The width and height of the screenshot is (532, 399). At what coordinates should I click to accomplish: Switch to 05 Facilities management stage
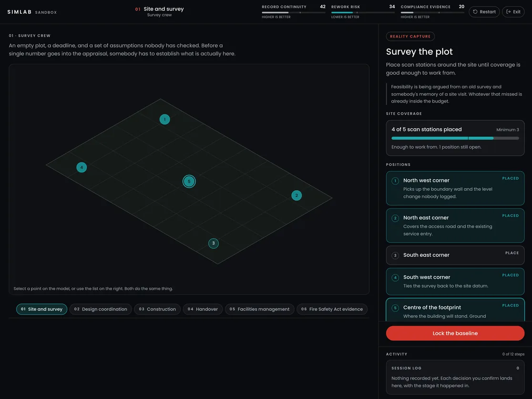pos(259,309)
